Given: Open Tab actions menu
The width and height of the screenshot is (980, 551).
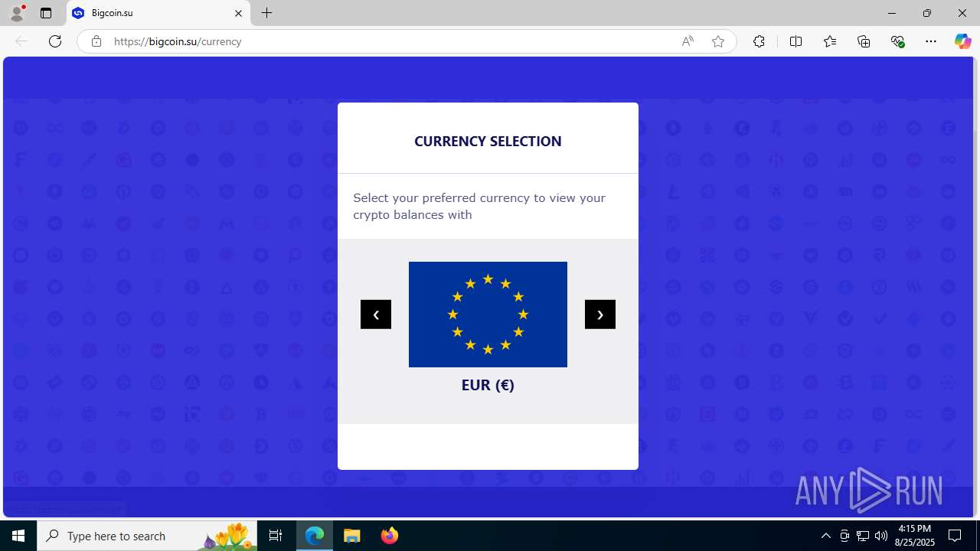Looking at the screenshot, I should [46, 13].
